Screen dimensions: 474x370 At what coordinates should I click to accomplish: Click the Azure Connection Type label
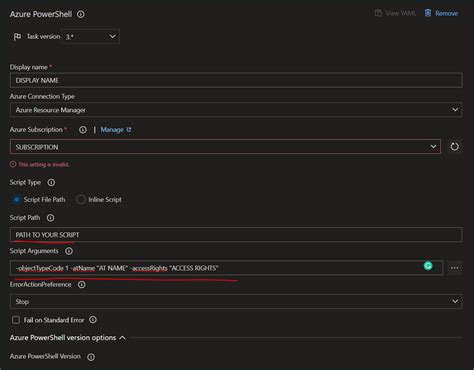42,96
